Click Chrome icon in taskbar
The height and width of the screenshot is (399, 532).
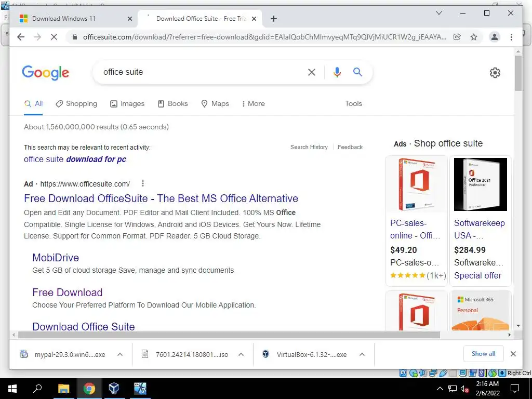89,389
